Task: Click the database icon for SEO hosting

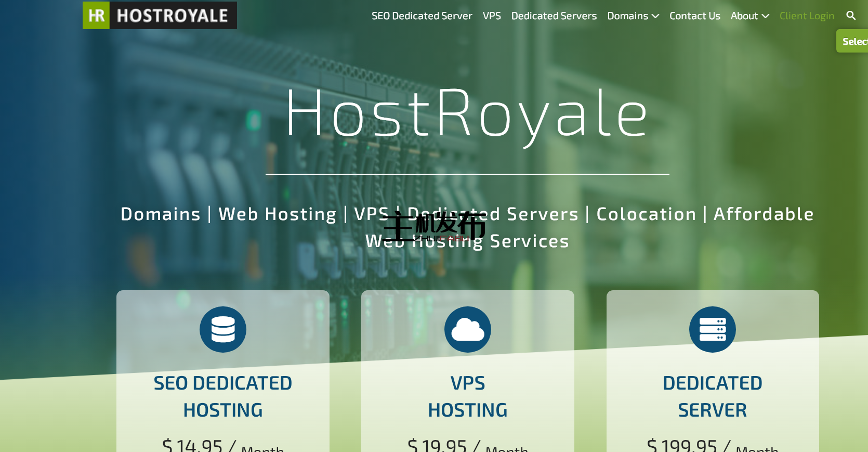Action: [x=223, y=329]
